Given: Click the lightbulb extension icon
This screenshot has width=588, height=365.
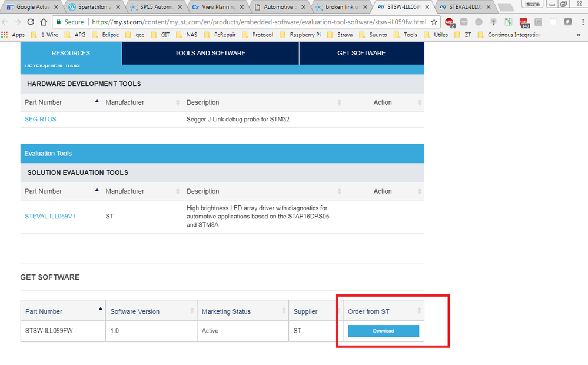Looking at the screenshot, I should [493, 22].
